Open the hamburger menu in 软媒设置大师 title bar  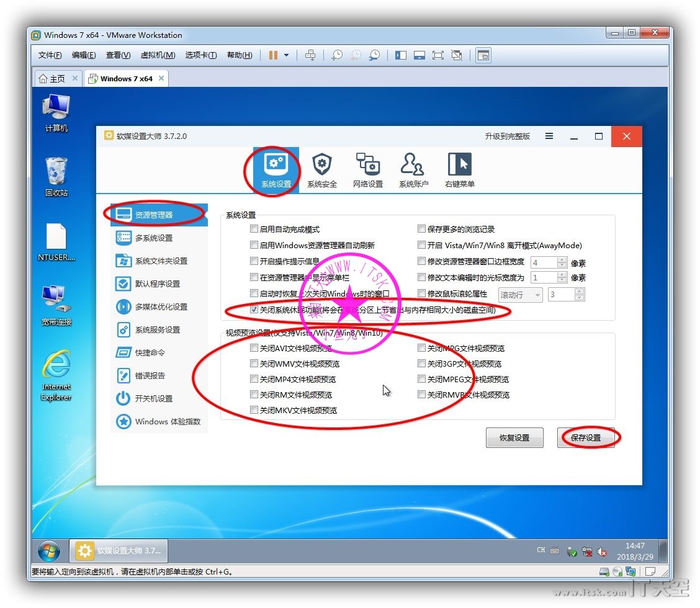click(549, 136)
